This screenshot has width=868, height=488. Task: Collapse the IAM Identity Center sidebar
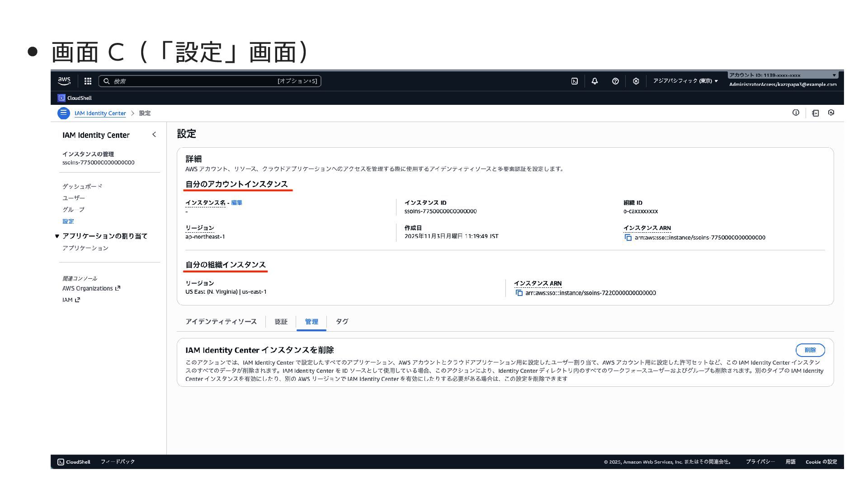coord(154,135)
